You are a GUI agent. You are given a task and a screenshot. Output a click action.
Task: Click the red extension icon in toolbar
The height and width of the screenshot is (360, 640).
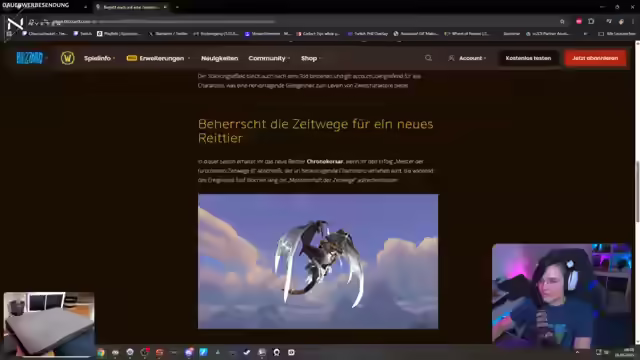[579, 21]
